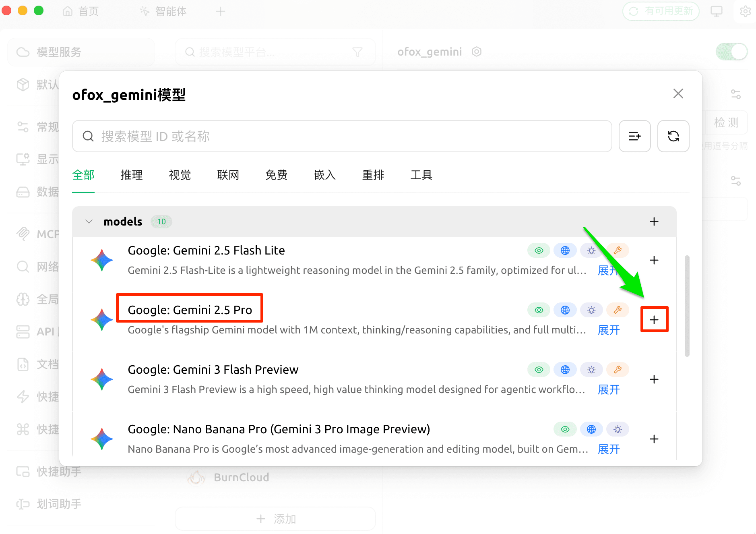Screen dimensions: 756x534
Task: Collapse the models group
Action: 89,221
